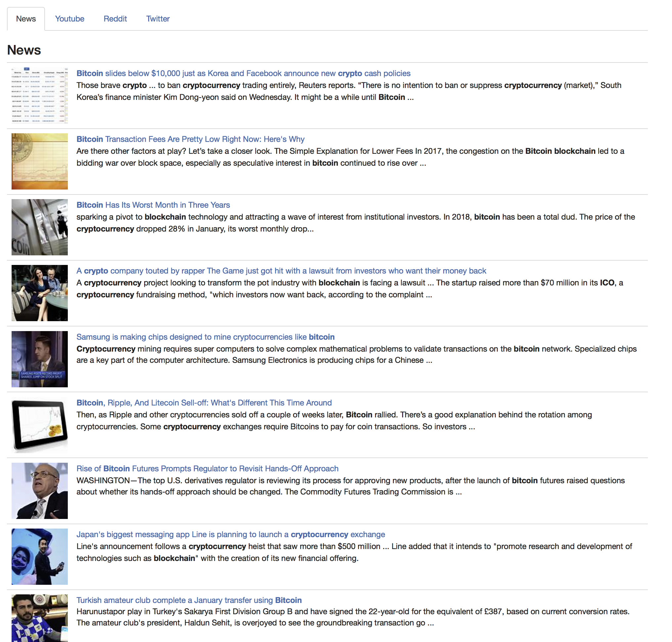Click the Coinbase office thumbnail image
Image resolution: width=672 pixels, height=642 pixels.
point(39,227)
